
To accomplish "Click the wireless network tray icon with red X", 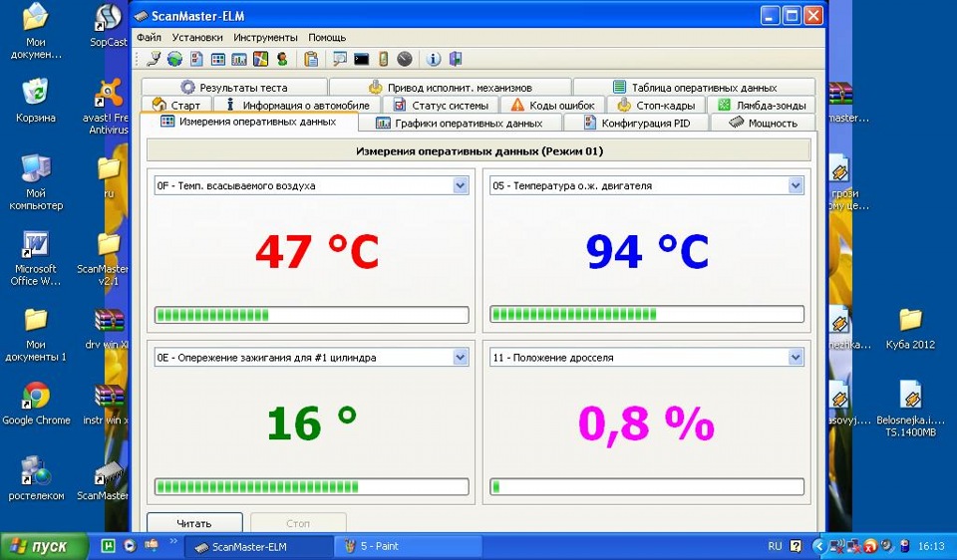I will [x=838, y=546].
